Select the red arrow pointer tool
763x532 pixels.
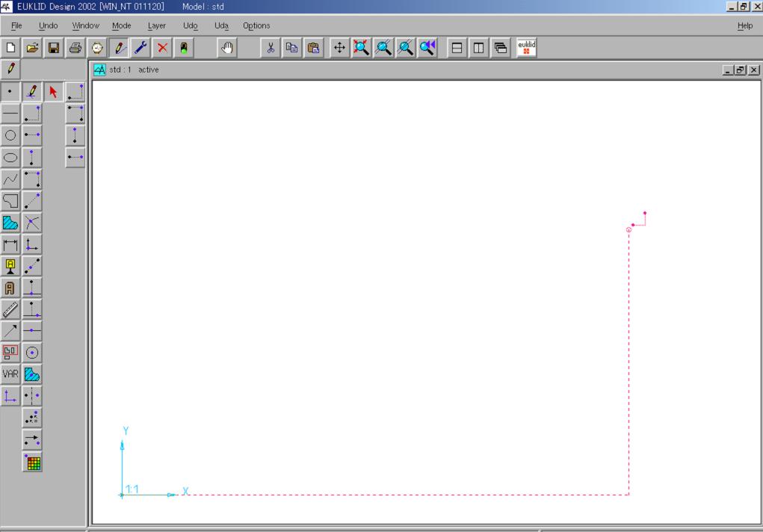[x=53, y=91]
